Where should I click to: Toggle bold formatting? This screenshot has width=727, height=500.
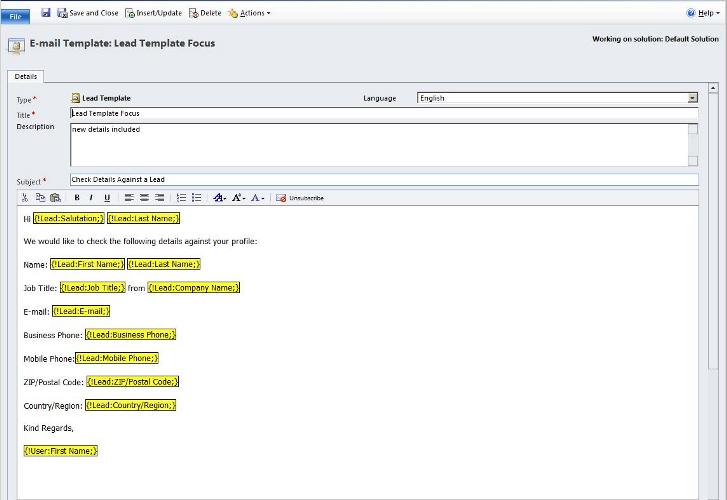click(x=77, y=198)
